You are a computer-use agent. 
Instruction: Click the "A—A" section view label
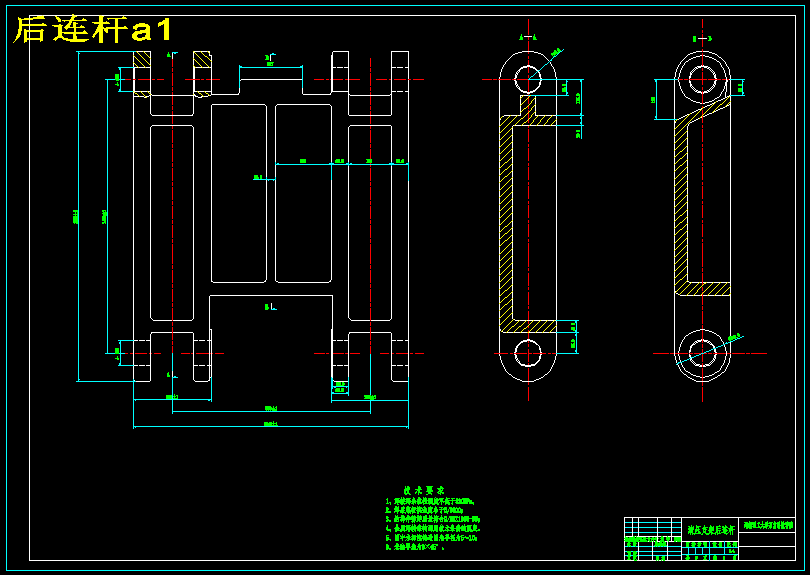tap(528, 37)
